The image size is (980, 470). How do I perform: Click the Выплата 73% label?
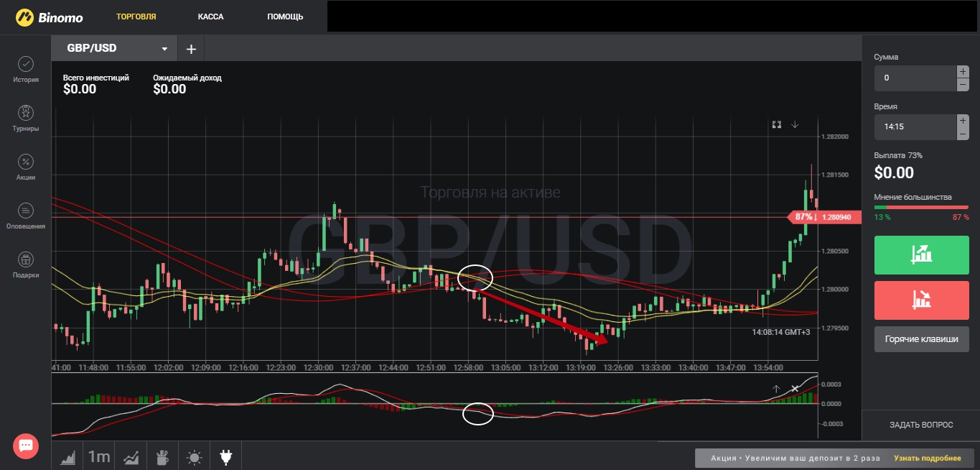coord(898,155)
